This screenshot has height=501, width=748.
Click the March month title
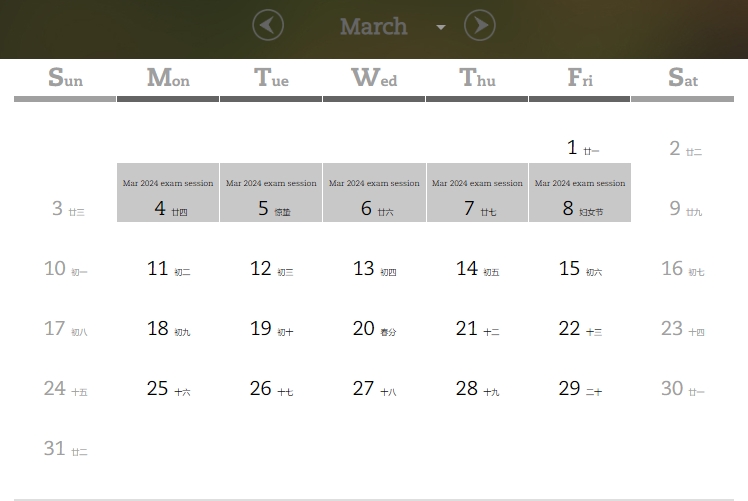pyautogui.click(x=373, y=26)
